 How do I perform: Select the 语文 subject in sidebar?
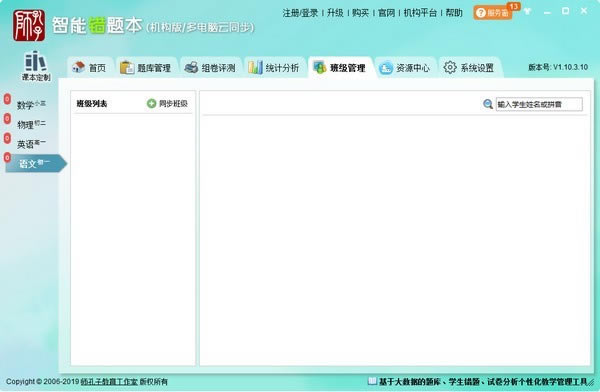click(x=35, y=163)
